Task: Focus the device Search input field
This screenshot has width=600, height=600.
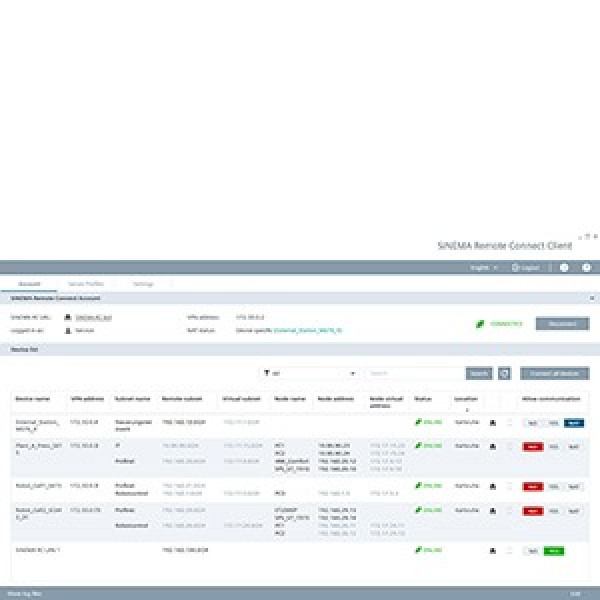Action: 415,373
